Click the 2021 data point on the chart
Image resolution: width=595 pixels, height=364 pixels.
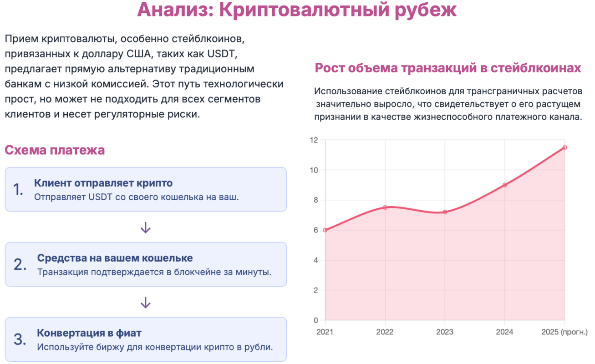point(325,230)
